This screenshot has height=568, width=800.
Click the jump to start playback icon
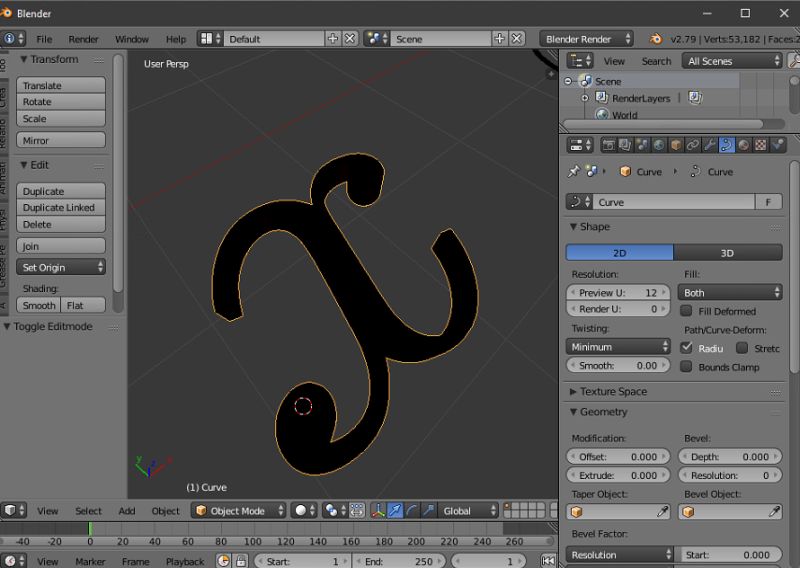click(x=548, y=561)
